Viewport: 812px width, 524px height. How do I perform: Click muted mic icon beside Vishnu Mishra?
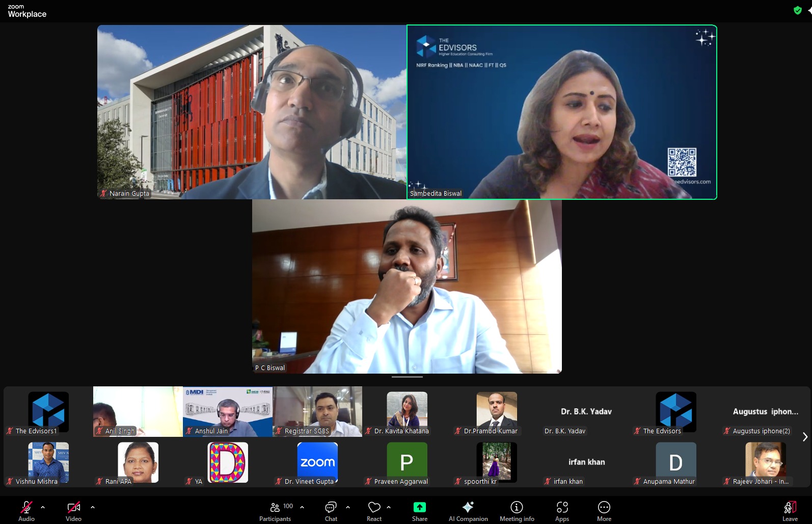(10, 481)
